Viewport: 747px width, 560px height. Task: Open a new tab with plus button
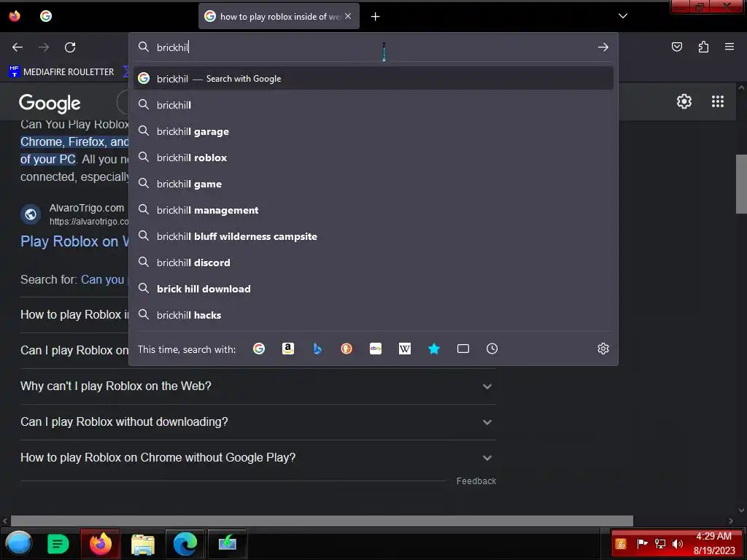click(376, 17)
